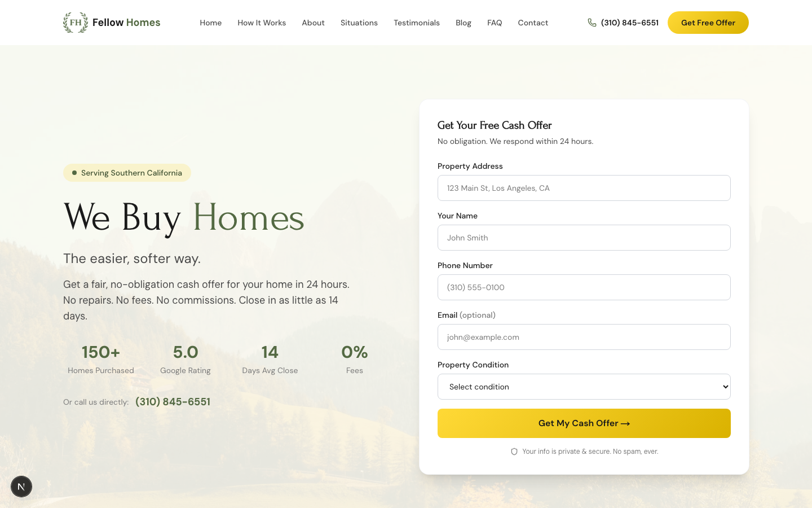
Task: Focus the optional Email input field
Action: (x=584, y=337)
